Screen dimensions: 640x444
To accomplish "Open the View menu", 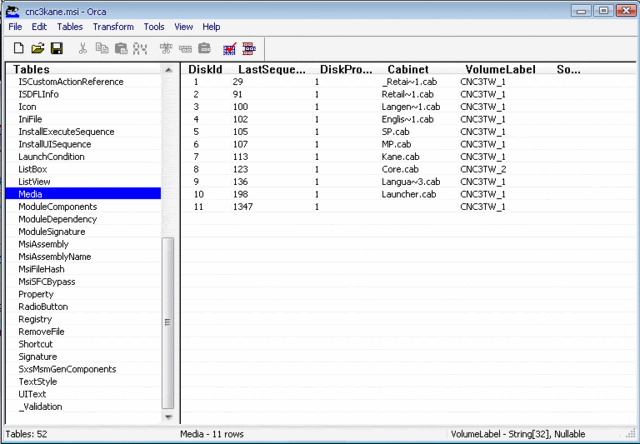I will [x=184, y=27].
